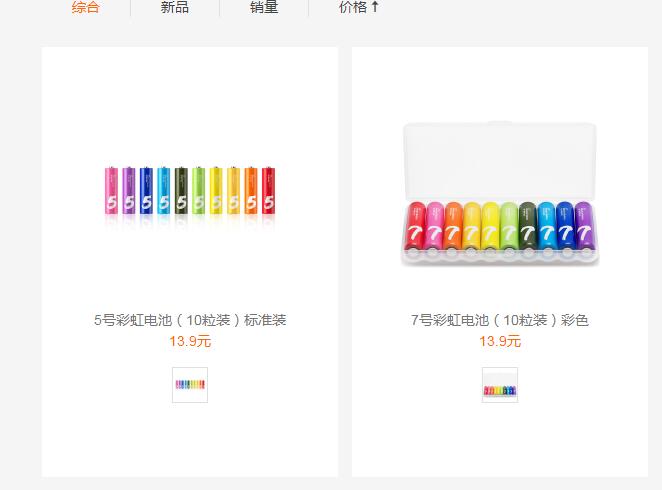Image resolution: width=662 pixels, height=490 pixels.
Task: Click the 13.9元 price under 5号彩虹电池
Action: [190, 342]
